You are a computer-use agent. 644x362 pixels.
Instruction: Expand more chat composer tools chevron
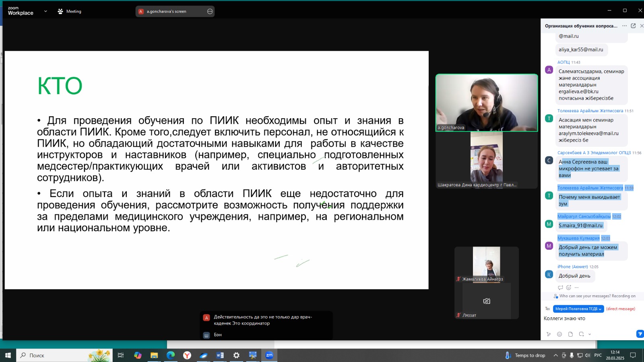pos(590,334)
